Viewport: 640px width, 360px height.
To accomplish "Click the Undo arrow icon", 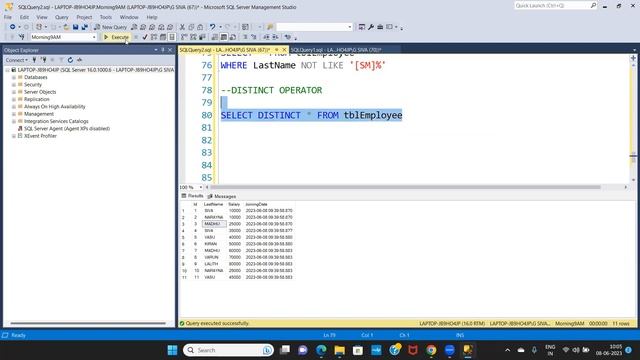I will coord(212,27).
